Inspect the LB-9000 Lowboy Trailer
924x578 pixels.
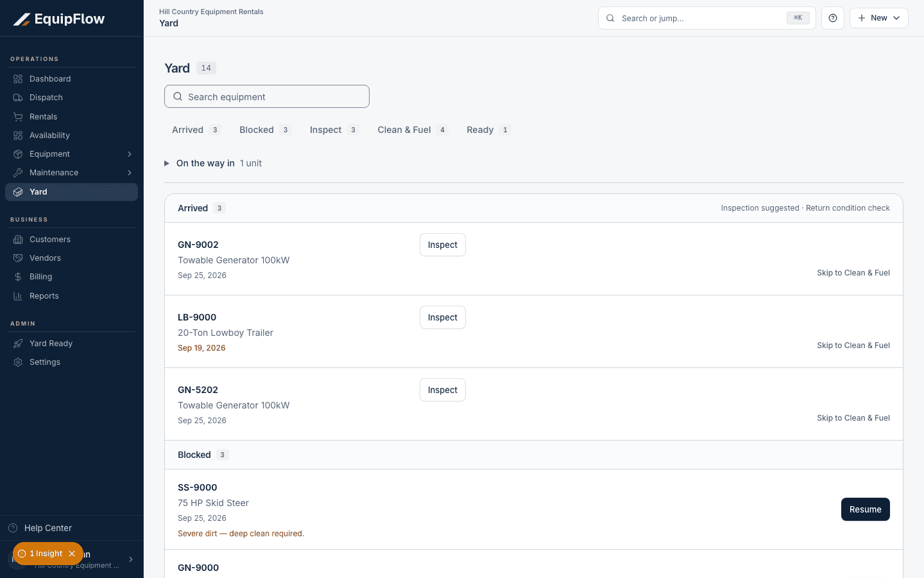point(443,317)
